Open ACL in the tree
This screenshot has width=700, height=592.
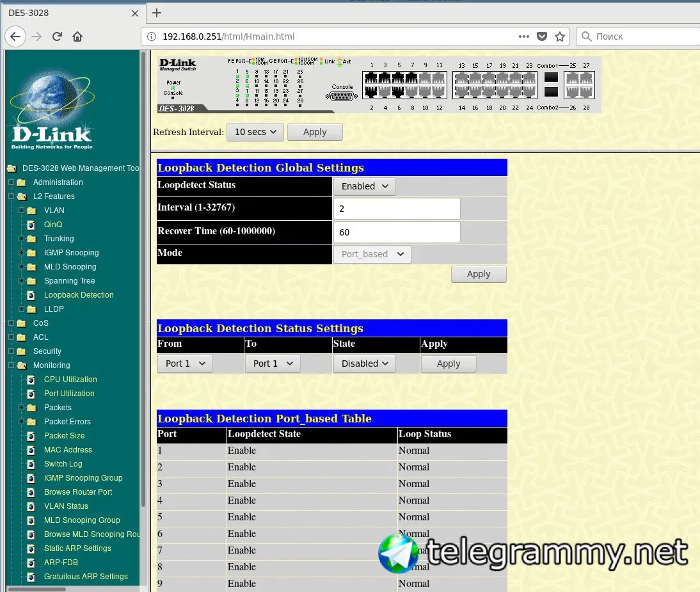pos(40,337)
